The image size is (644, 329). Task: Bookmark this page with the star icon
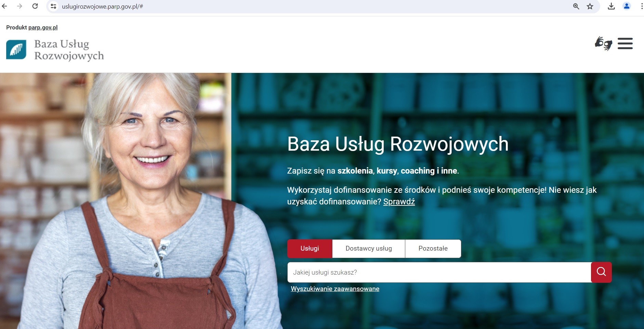coord(590,6)
